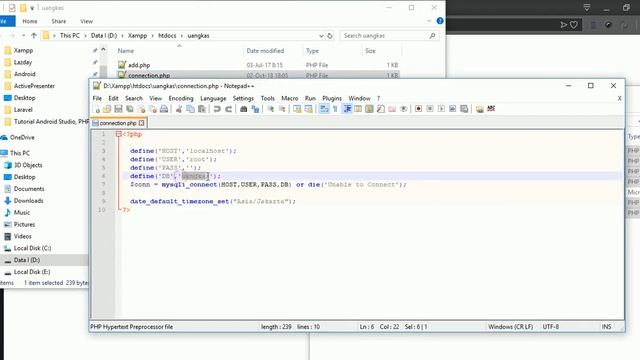
Task: Cut selection with the scissors icon
Action: pos(179,109)
